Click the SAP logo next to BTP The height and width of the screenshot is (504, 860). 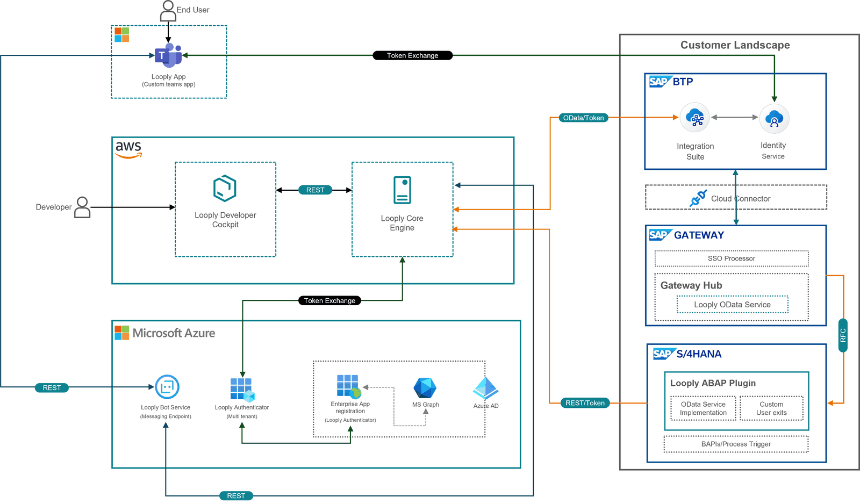click(660, 82)
